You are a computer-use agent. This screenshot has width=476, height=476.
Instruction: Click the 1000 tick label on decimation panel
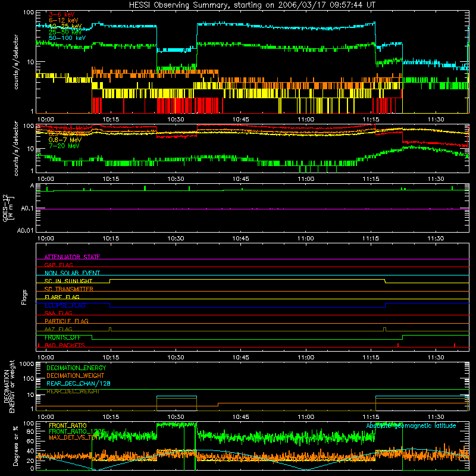27,364
